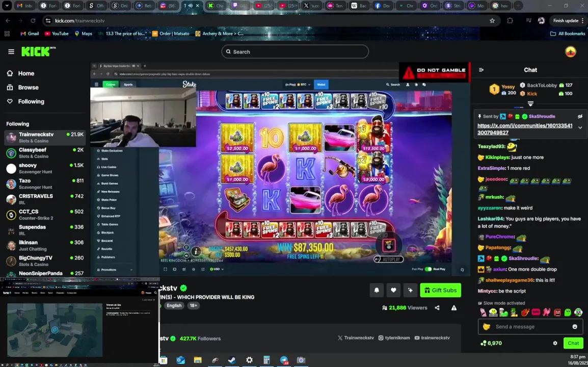This screenshot has height=367, width=588.
Task: Collapse the chat panel using arrow icon
Action: click(x=481, y=70)
